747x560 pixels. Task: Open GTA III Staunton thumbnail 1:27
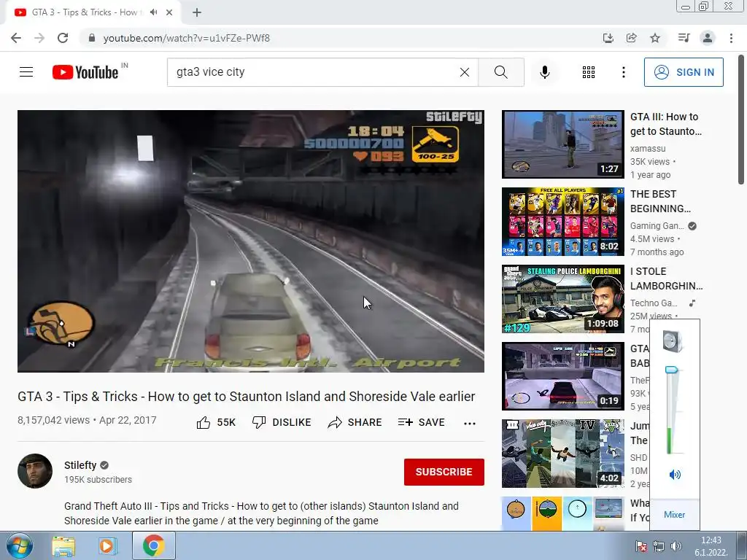coord(562,144)
